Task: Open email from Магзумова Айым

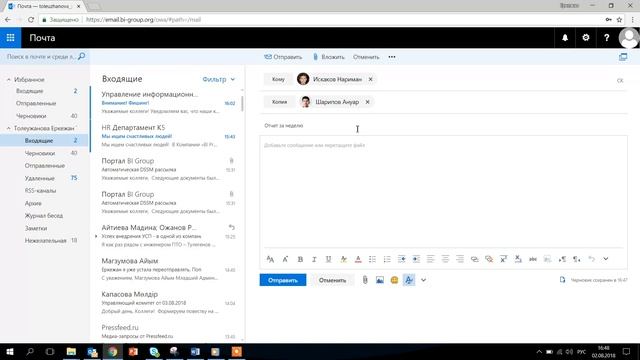Action: [168, 269]
